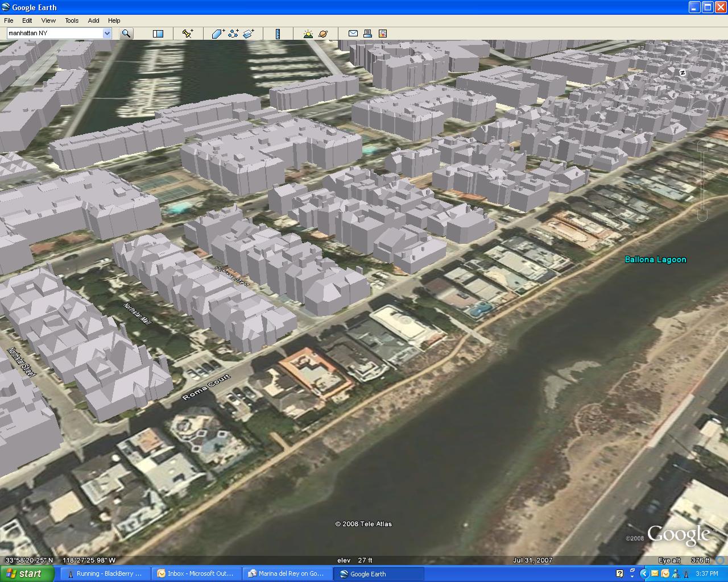Image resolution: width=728 pixels, height=582 pixels.
Task: Click the Roma Court street label
Action: (x=206, y=387)
